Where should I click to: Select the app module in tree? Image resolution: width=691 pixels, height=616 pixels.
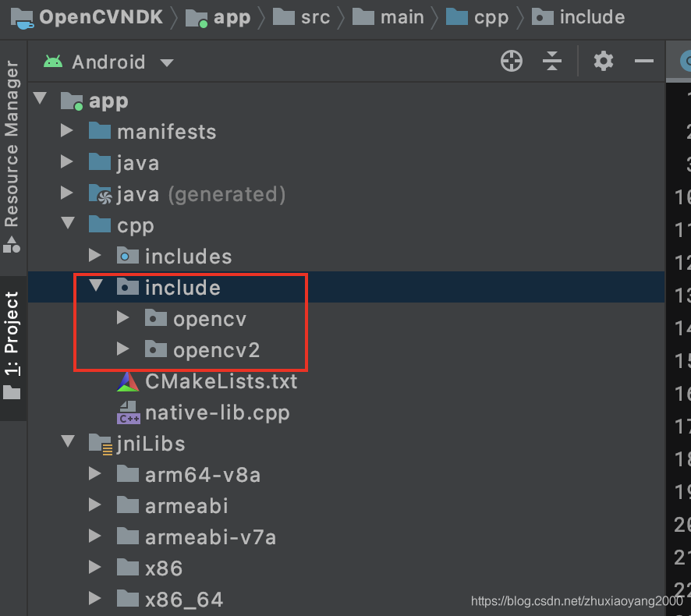[x=346, y=101]
